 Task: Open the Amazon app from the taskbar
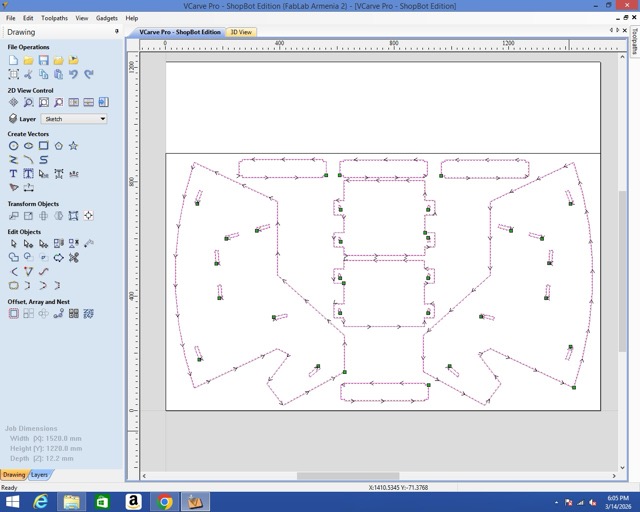point(133,502)
